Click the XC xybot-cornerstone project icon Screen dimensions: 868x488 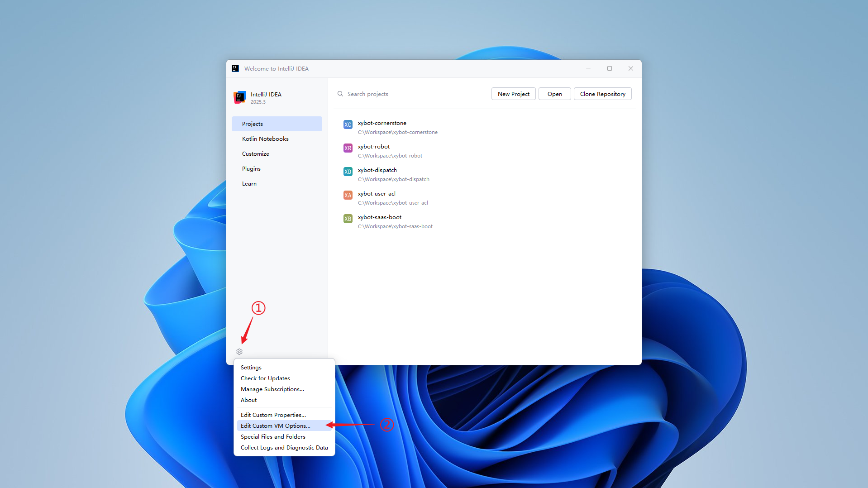(x=348, y=124)
